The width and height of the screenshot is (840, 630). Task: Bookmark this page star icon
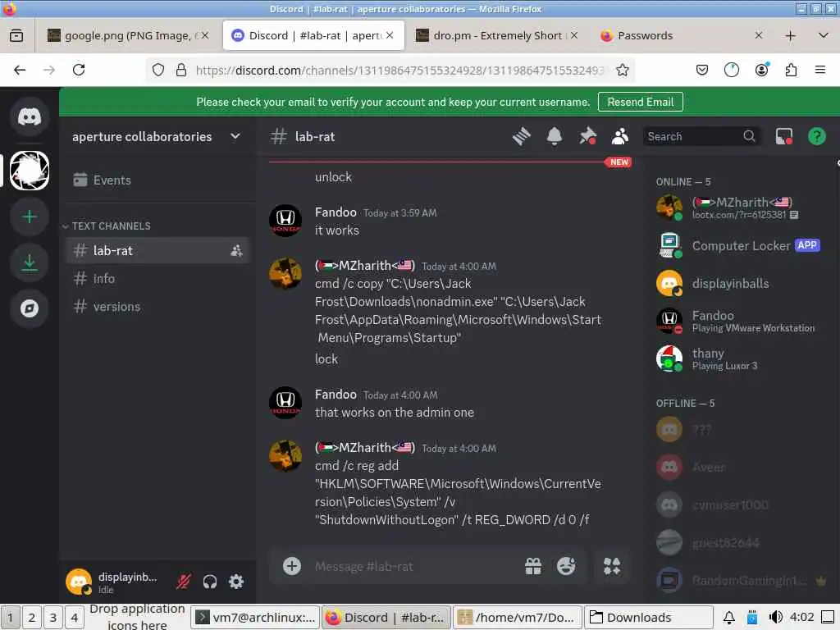(x=622, y=70)
